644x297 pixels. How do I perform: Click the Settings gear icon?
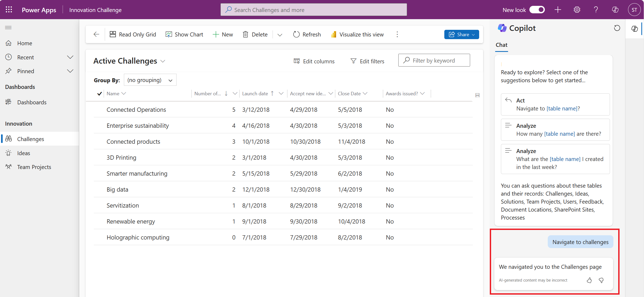(x=577, y=10)
